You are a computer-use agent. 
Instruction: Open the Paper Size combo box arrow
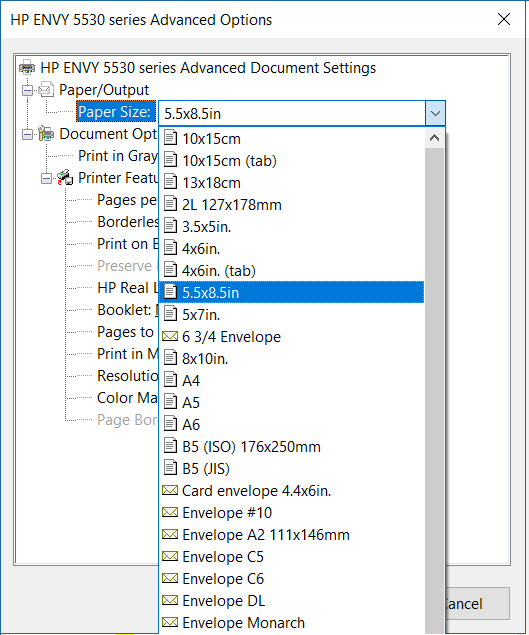click(x=435, y=113)
